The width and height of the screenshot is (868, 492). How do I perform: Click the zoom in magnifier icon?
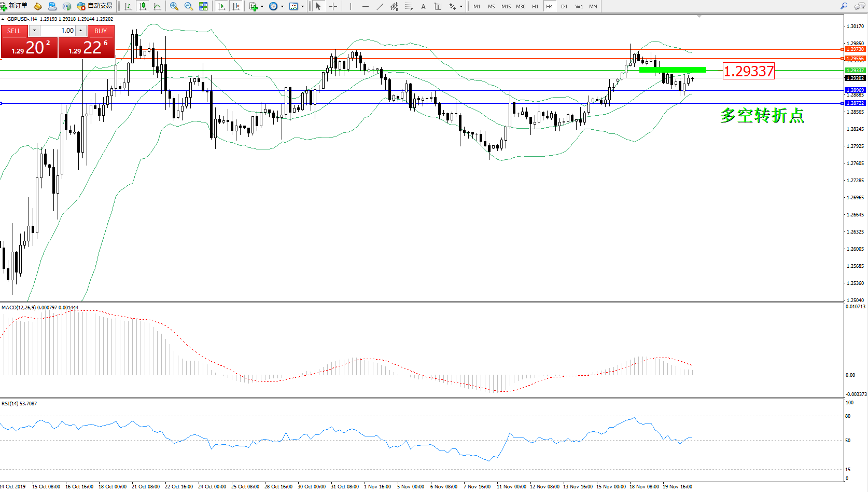point(174,6)
